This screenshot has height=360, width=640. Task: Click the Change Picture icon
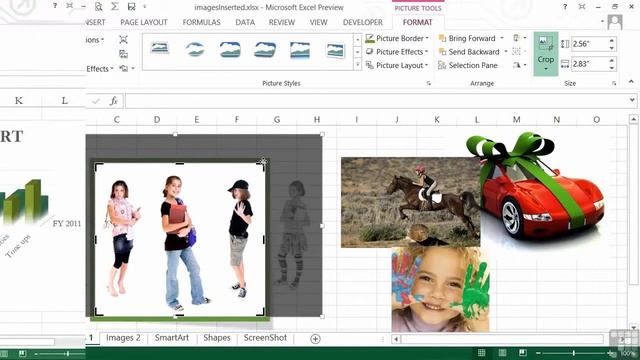click(x=123, y=54)
